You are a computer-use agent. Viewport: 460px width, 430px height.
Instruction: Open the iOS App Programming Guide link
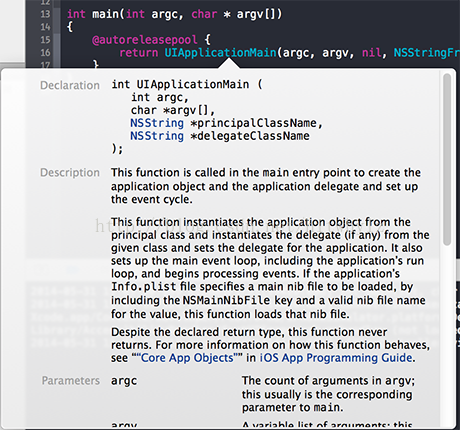336,358
